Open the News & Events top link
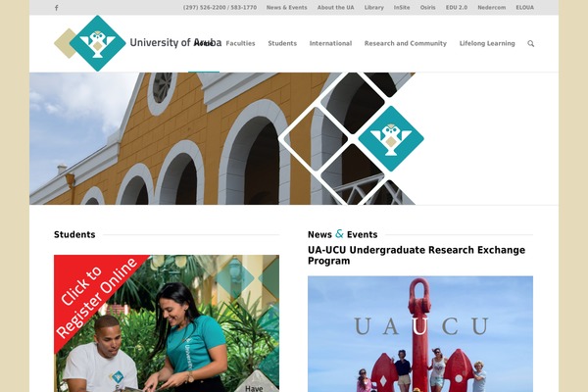The height and width of the screenshot is (392, 588). pyautogui.click(x=286, y=8)
